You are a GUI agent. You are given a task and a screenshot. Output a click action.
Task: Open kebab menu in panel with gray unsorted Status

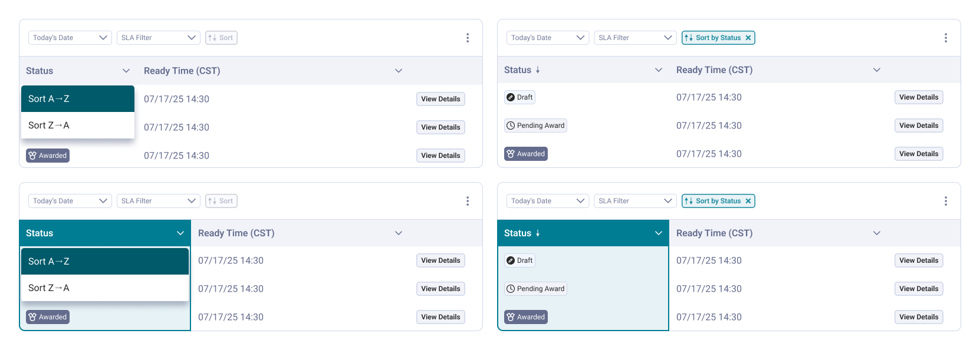coord(468,38)
